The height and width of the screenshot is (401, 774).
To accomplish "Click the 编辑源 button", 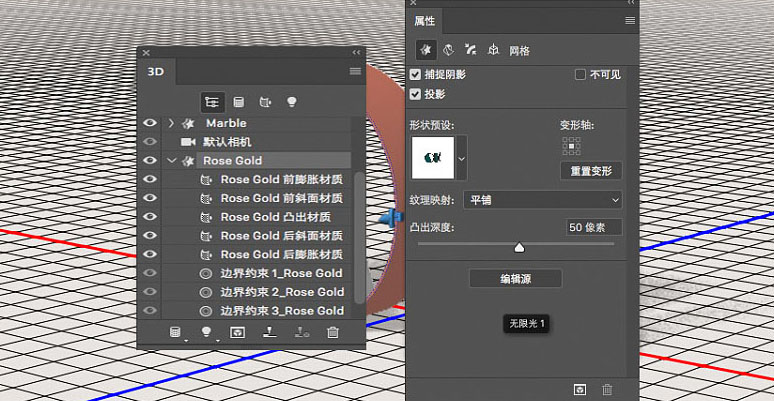I will [x=515, y=279].
